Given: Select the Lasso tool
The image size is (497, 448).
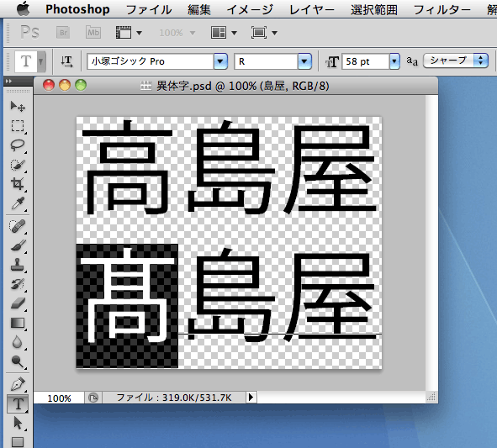Looking at the screenshot, I should [18, 145].
